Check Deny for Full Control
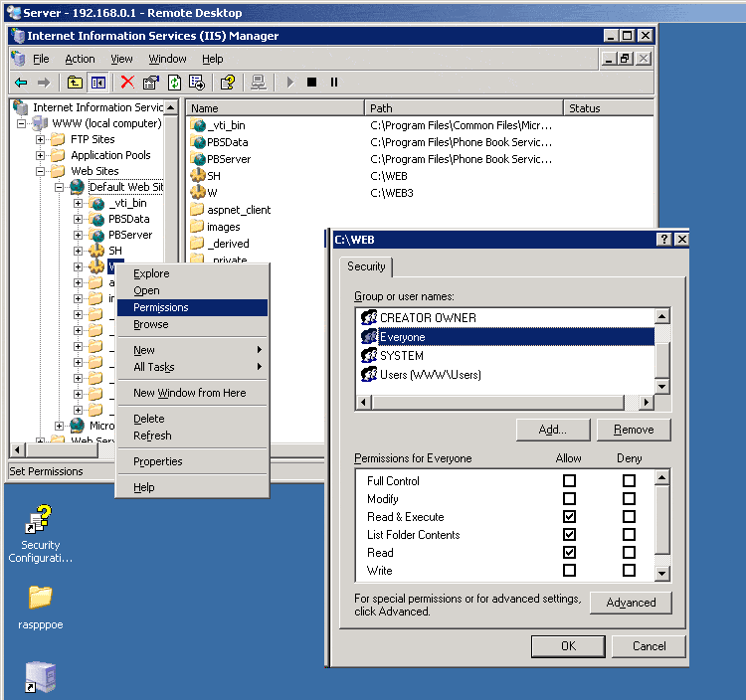The height and width of the screenshot is (700, 746). click(629, 481)
